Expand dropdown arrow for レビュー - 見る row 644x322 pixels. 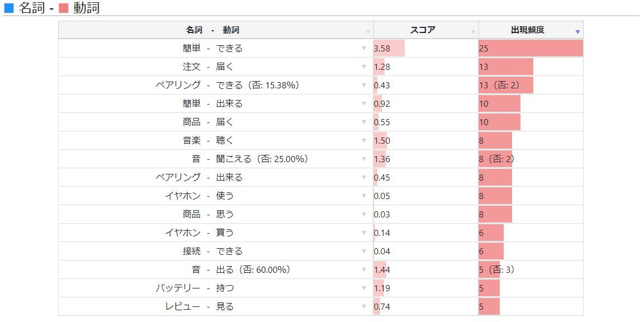364,307
